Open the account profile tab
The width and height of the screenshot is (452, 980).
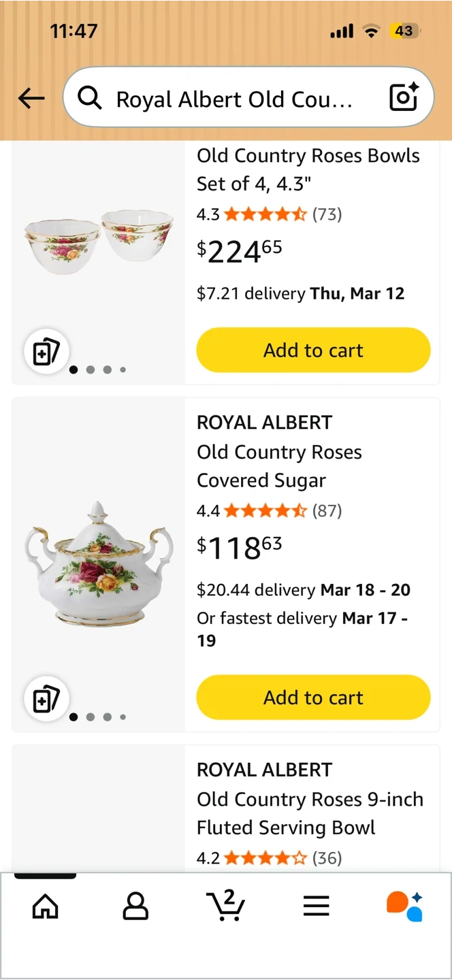point(135,906)
